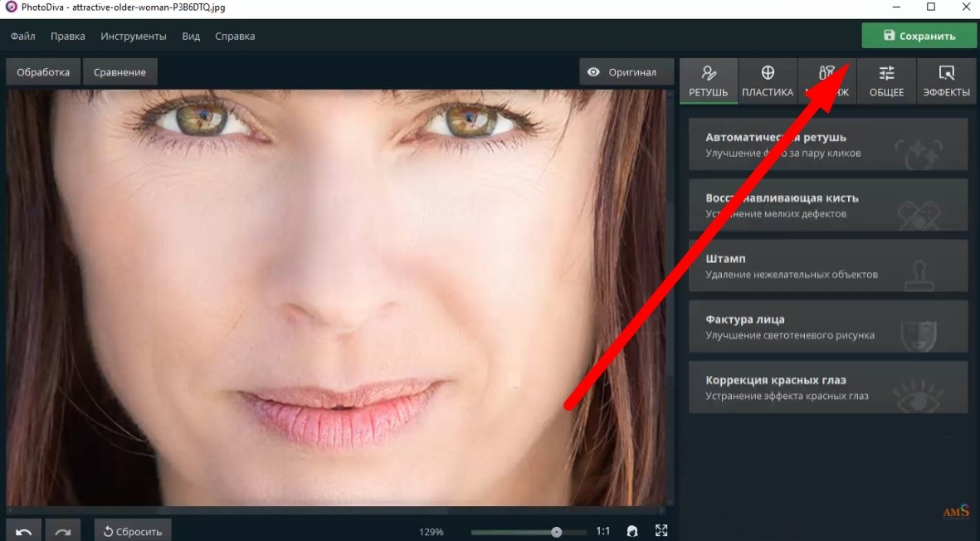This screenshot has width=980, height=541.
Task: Open the Фактура лица tool
Action: (828, 326)
